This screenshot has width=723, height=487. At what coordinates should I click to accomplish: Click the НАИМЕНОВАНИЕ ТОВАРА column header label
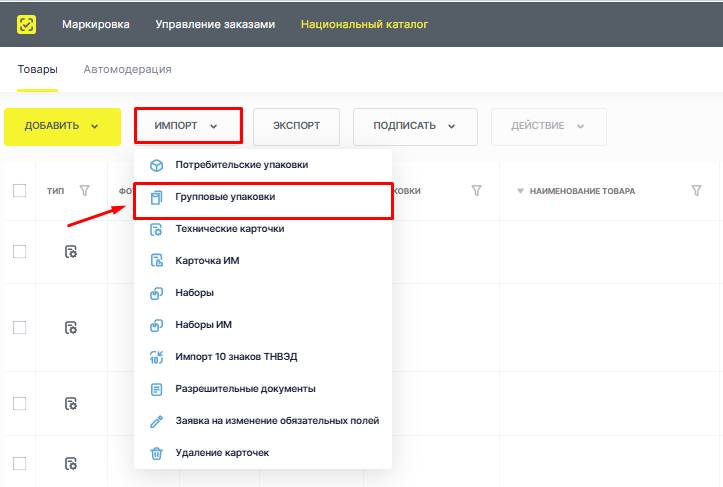point(582,191)
